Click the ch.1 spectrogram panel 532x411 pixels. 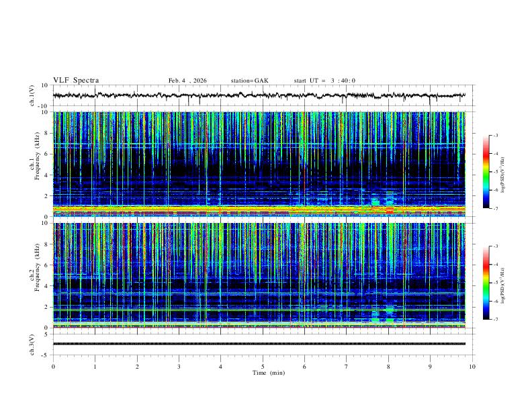pos(259,164)
